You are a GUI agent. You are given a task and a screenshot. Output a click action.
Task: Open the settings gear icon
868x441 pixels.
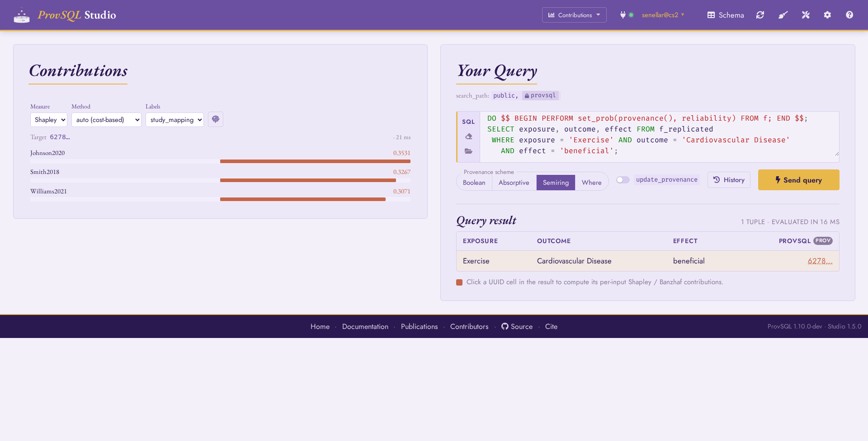pos(827,15)
